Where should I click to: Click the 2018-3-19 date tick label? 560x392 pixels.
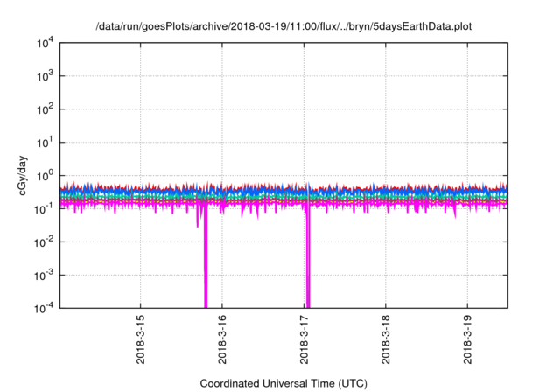click(467, 339)
